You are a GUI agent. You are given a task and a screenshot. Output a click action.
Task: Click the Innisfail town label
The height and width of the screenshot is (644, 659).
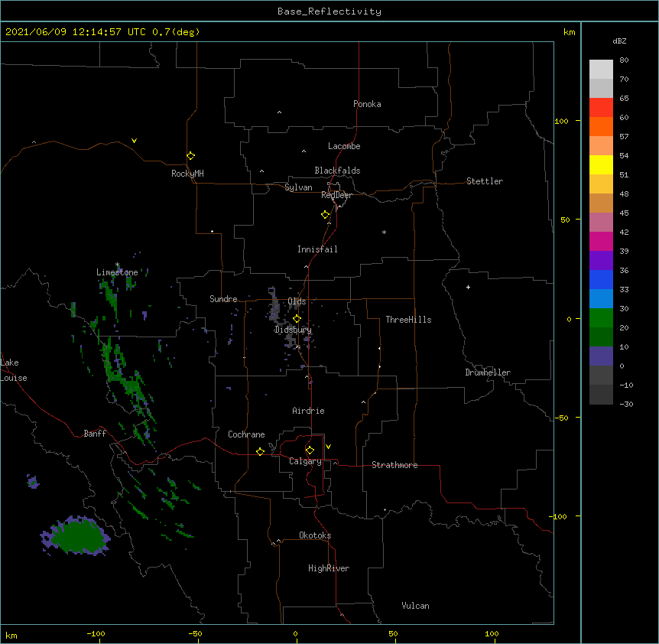click(317, 249)
